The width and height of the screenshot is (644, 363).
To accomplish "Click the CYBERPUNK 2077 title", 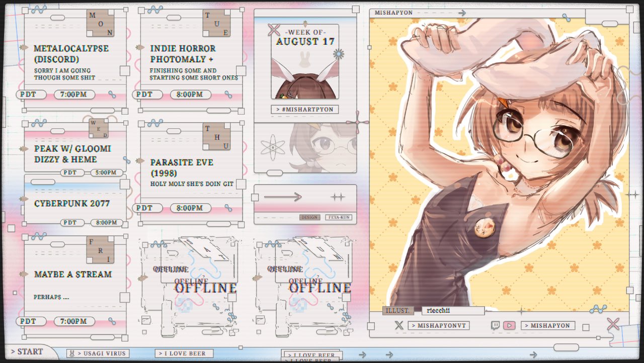I will pyautogui.click(x=72, y=204).
